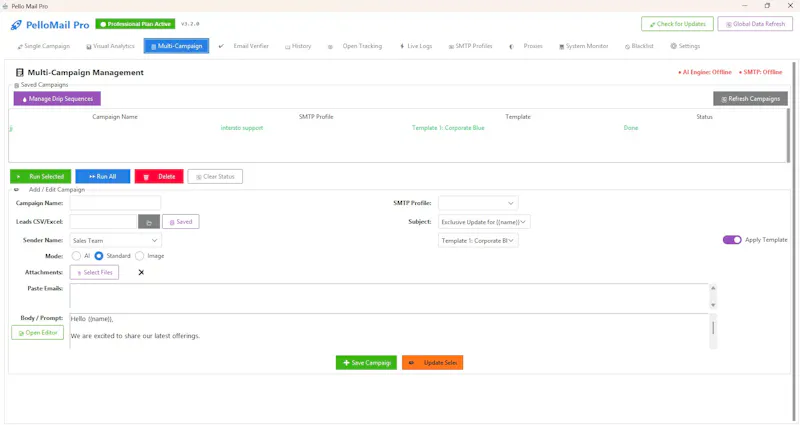Run Selected campaign
This screenshot has height=425, width=800.
pyautogui.click(x=40, y=177)
